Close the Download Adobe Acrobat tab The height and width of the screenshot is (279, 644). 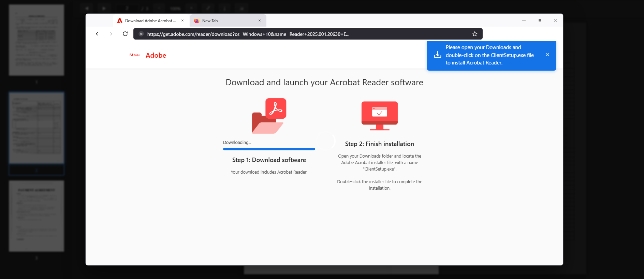[x=182, y=20]
